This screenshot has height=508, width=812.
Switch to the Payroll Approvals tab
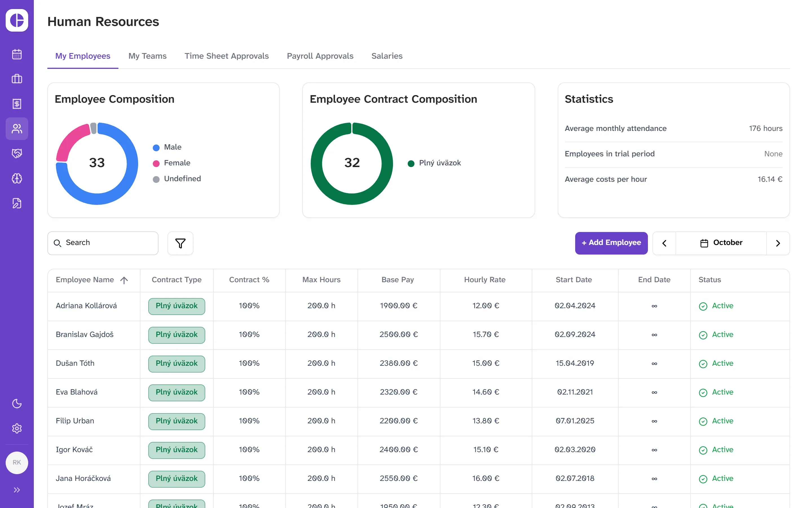click(x=320, y=56)
